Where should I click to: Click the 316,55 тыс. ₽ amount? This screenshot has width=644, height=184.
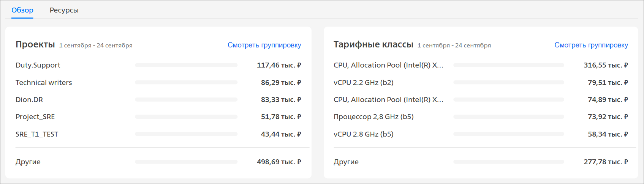[x=606, y=65]
